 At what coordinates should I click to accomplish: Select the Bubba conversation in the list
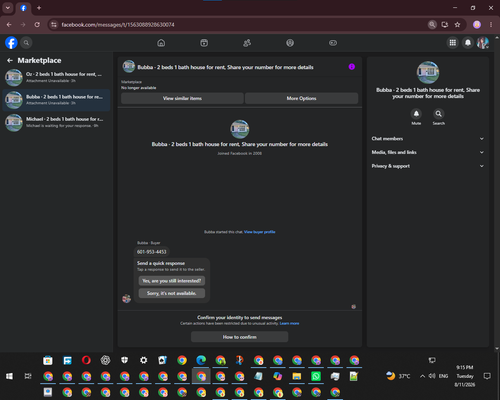click(56, 100)
